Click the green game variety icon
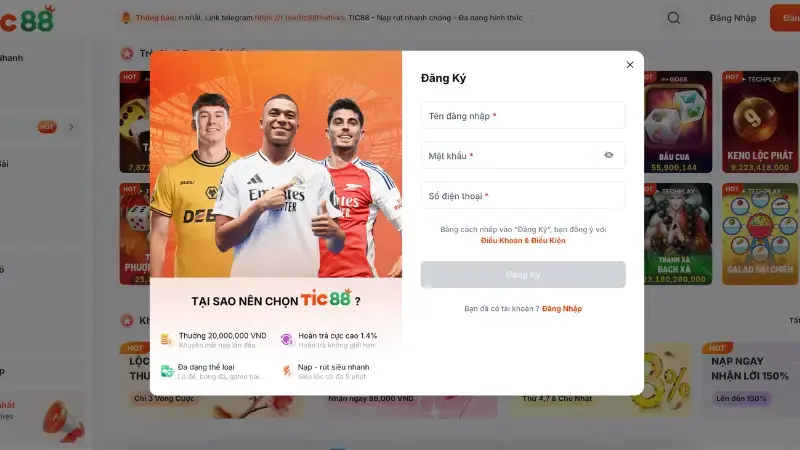 coord(167,371)
